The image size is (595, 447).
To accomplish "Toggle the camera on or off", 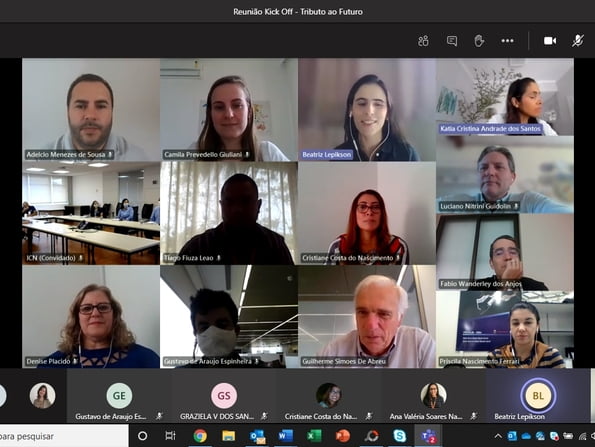I will pos(550,41).
